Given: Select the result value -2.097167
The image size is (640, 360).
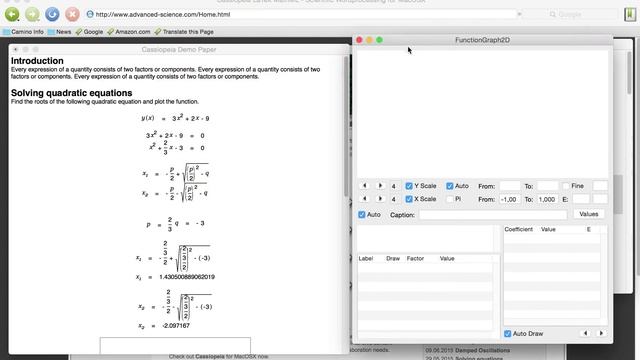Looking at the screenshot, I should (176, 326).
